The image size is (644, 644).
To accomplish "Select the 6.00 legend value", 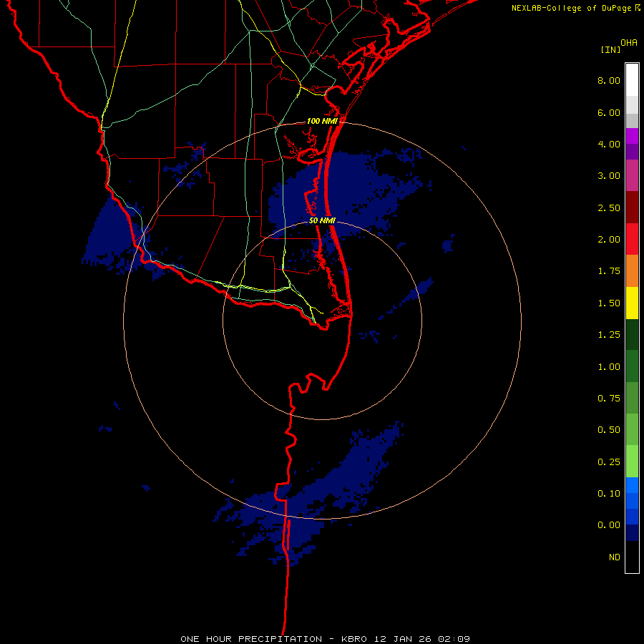I will (x=609, y=112).
